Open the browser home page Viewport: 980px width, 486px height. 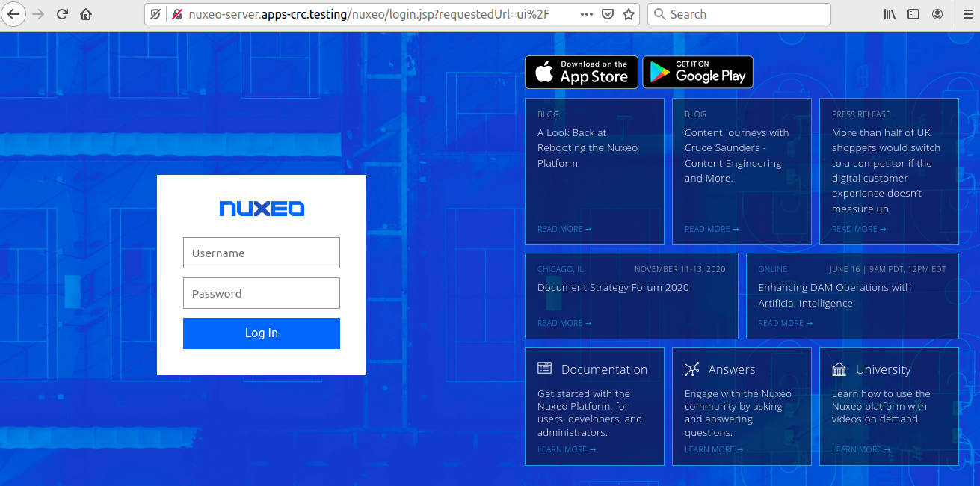(x=86, y=14)
